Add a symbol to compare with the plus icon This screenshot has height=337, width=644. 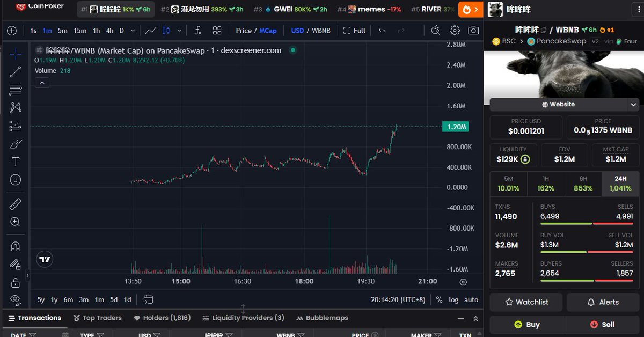tap(12, 31)
